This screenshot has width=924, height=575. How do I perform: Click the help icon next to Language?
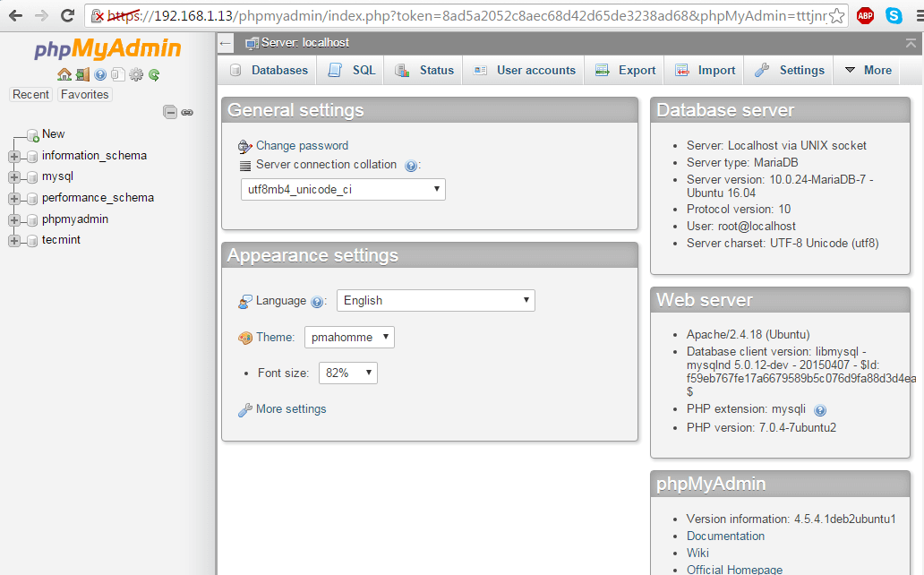[316, 302]
